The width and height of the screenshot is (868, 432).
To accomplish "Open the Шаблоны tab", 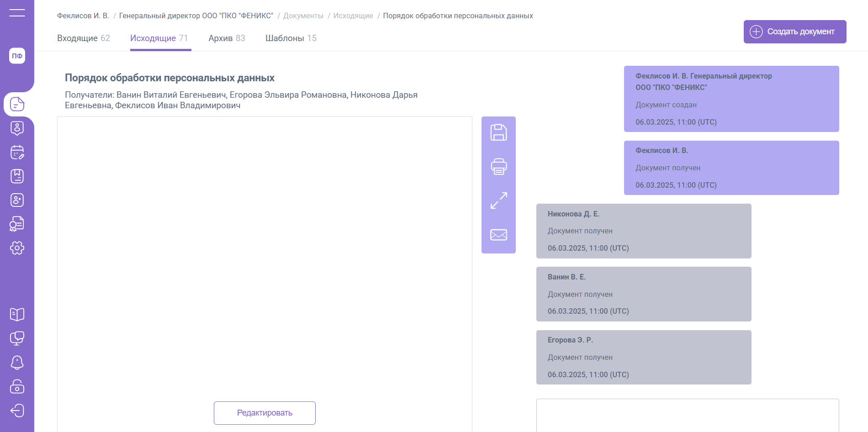I will point(291,38).
